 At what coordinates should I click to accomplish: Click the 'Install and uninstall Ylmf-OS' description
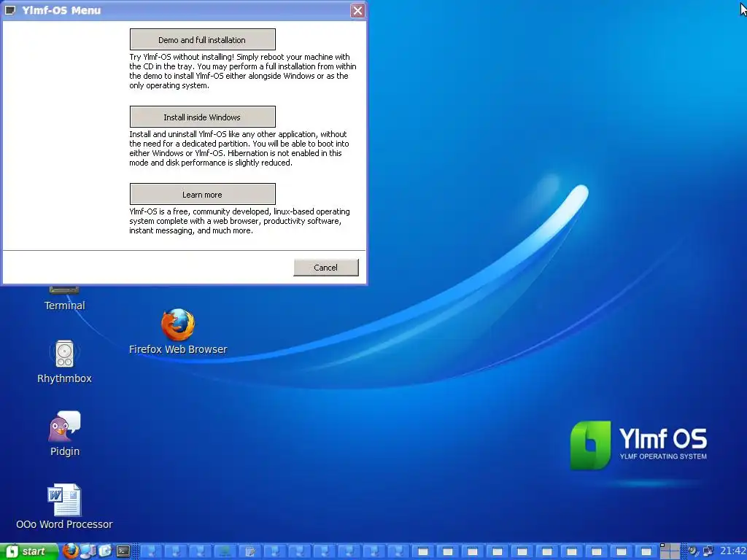239,148
